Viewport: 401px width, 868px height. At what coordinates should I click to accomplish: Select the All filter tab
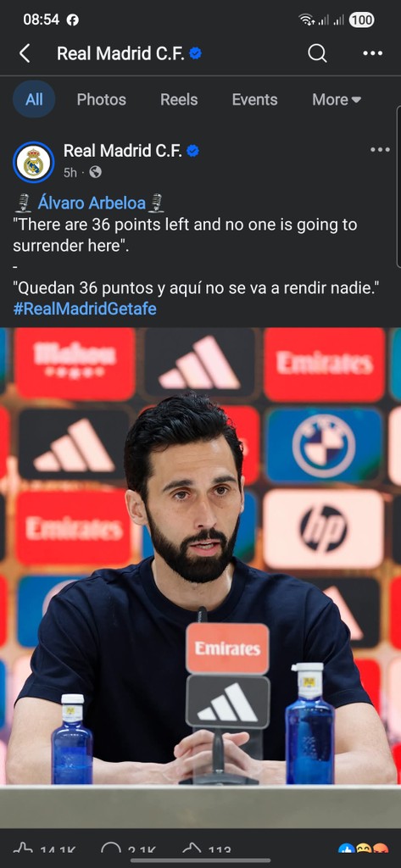(x=34, y=99)
